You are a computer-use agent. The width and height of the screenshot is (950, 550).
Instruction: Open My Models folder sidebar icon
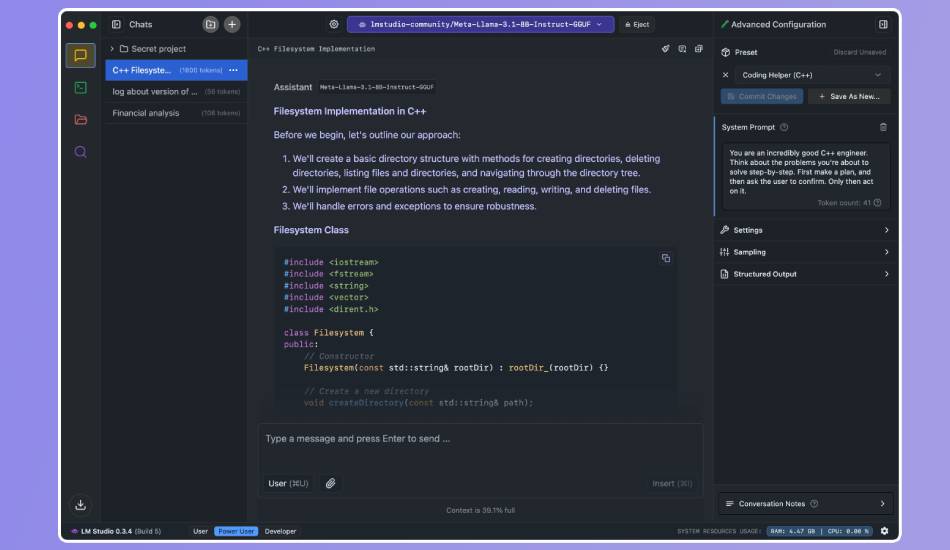(x=80, y=120)
